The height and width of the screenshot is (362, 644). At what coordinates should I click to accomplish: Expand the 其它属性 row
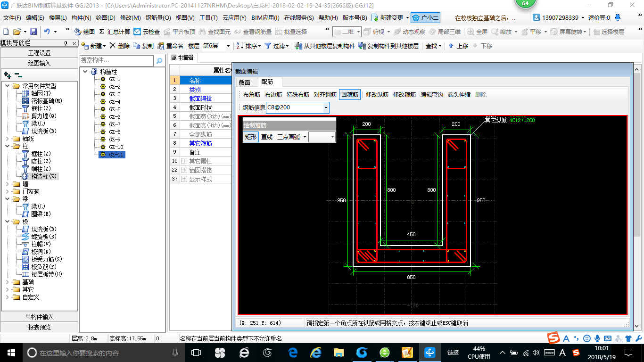(184, 161)
